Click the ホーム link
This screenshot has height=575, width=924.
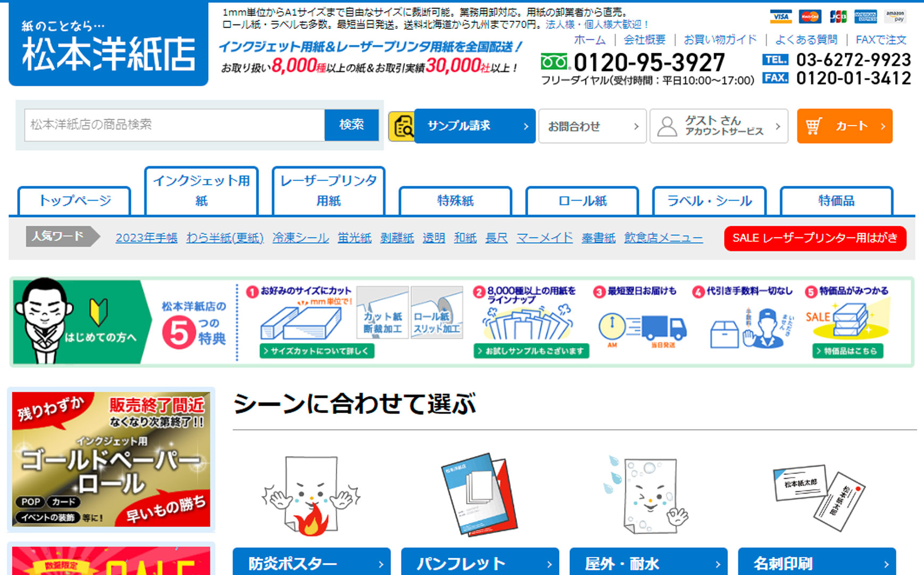[589, 40]
